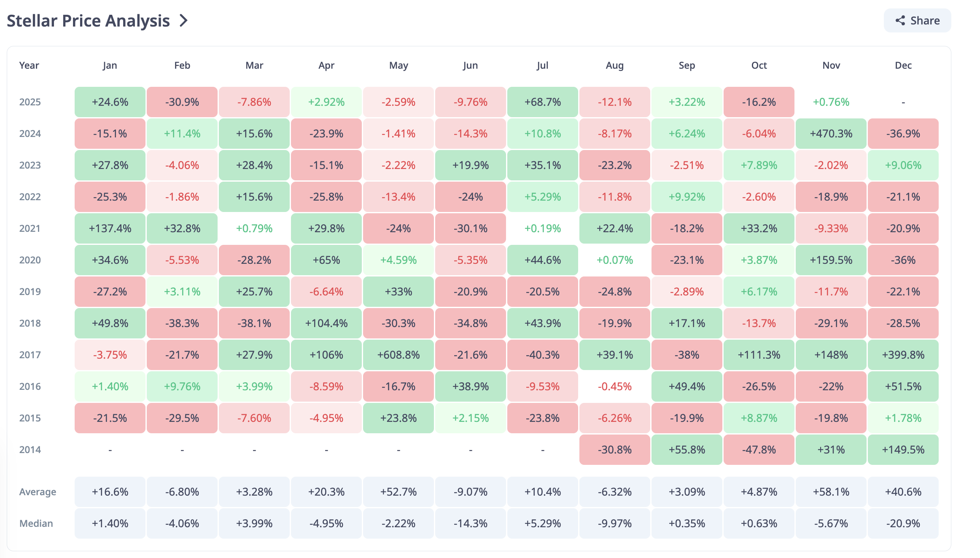Select the +149.5% December 2014 cell
This screenshot has height=558, width=980.
(x=903, y=450)
